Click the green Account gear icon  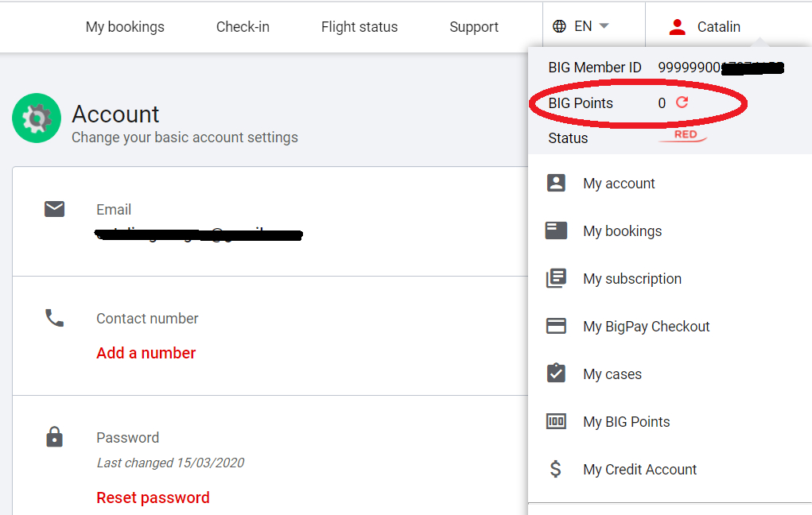[37, 118]
